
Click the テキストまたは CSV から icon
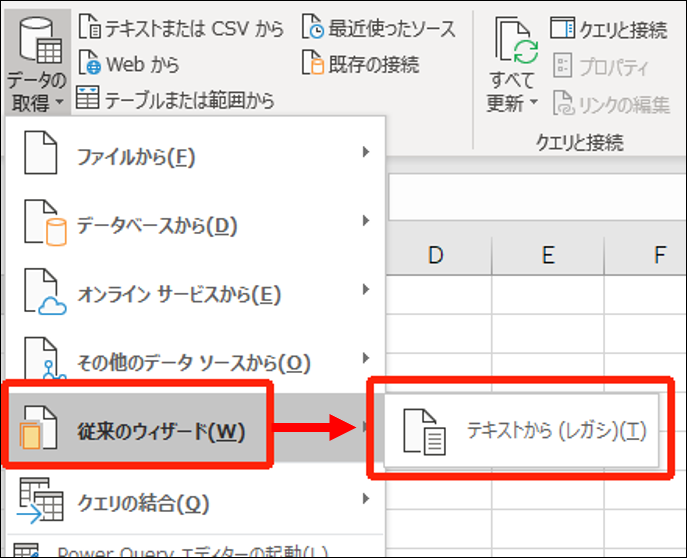coord(90,26)
